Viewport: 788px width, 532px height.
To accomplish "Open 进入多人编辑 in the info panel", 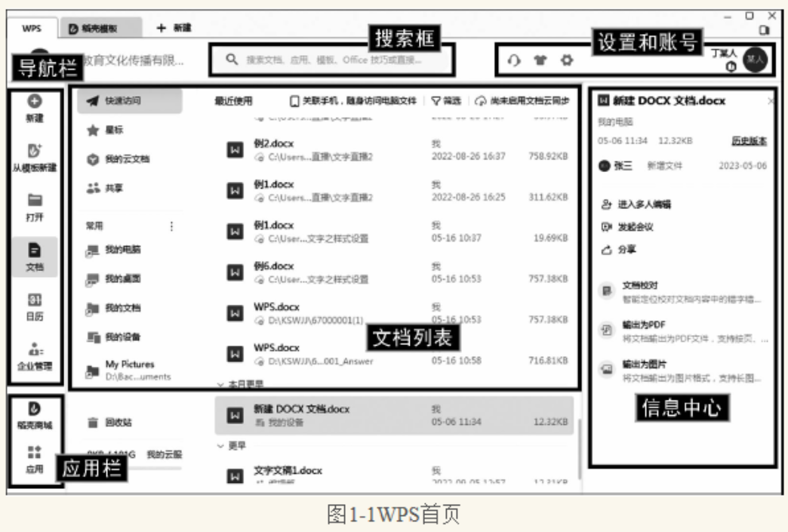I will (x=636, y=204).
